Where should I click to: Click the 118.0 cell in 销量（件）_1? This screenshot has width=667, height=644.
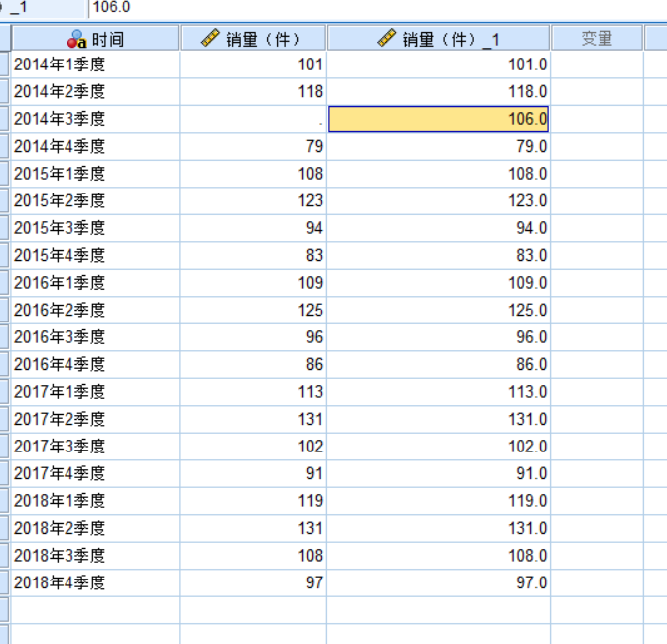[438, 92]
